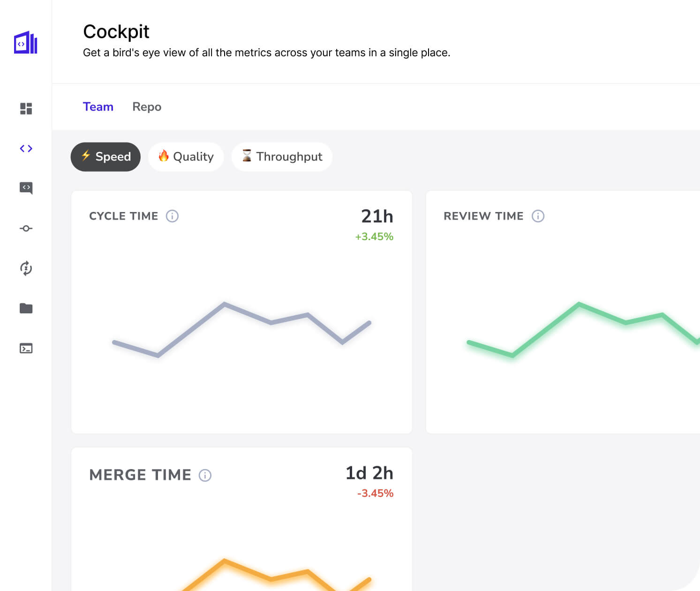Screen dimensions: 700x591
Task: Click the commit node sidebar icon
Action: point(26,228)
